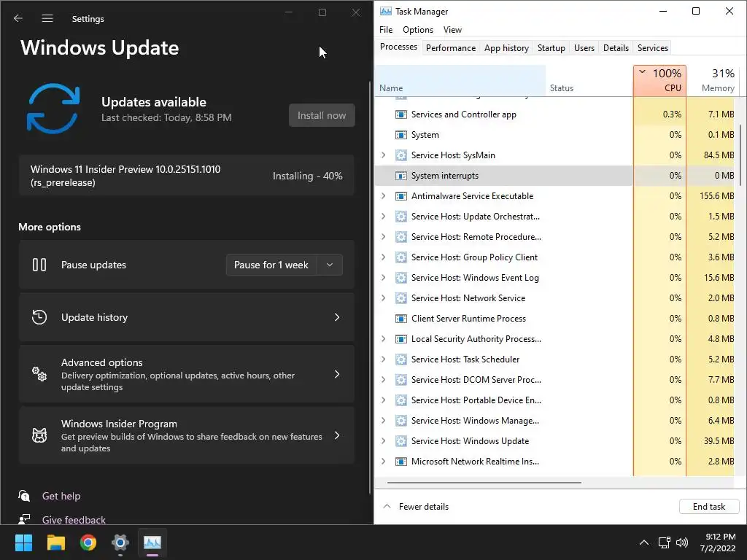
Task: Expand Service Host: Network Service row
Action: pos(384,298)
